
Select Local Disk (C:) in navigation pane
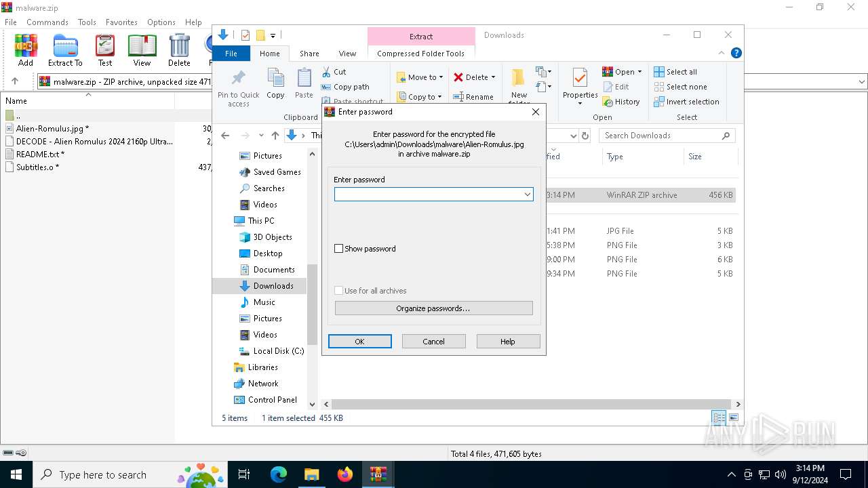[271, 351]
